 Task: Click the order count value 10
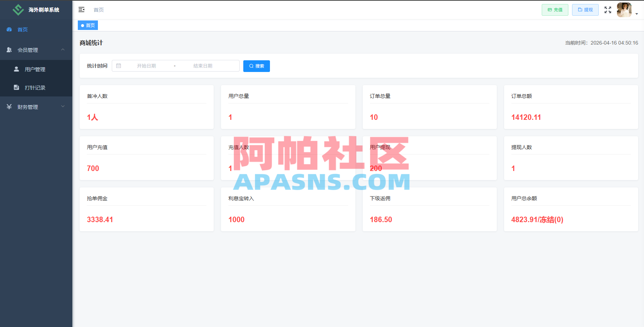tap(374, 117)
